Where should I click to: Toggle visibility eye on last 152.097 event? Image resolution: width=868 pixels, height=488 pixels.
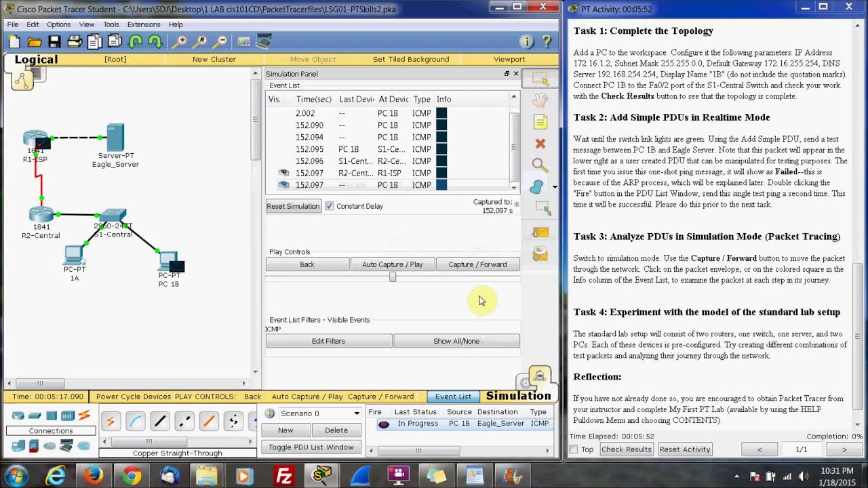[283, 185]
